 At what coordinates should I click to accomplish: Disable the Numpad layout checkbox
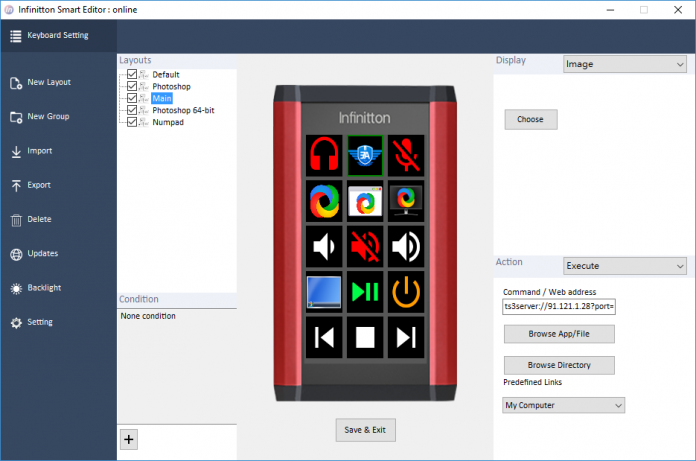[132, 123]
